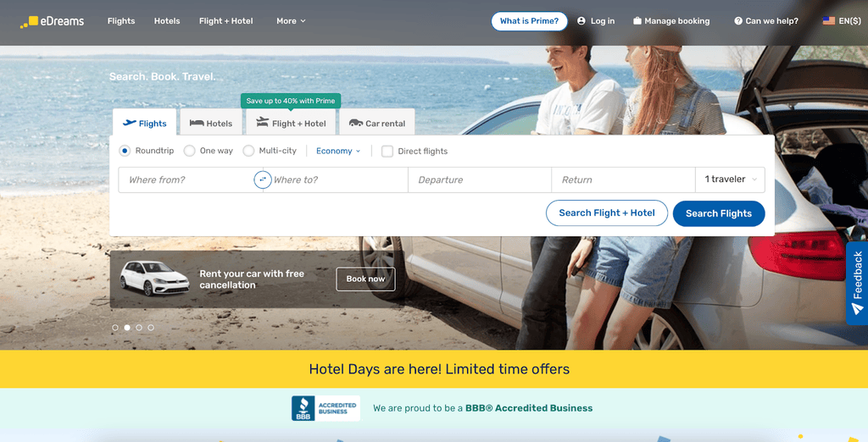Click the Search Flights button

[719, 213]
